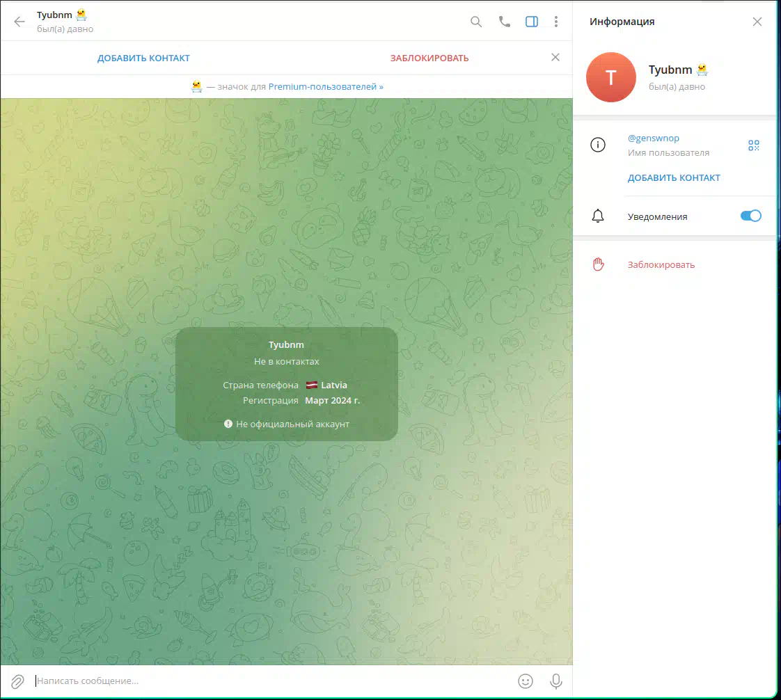Record a voice message with the microphone
The image size is (781, 700).
pos(556,681)
